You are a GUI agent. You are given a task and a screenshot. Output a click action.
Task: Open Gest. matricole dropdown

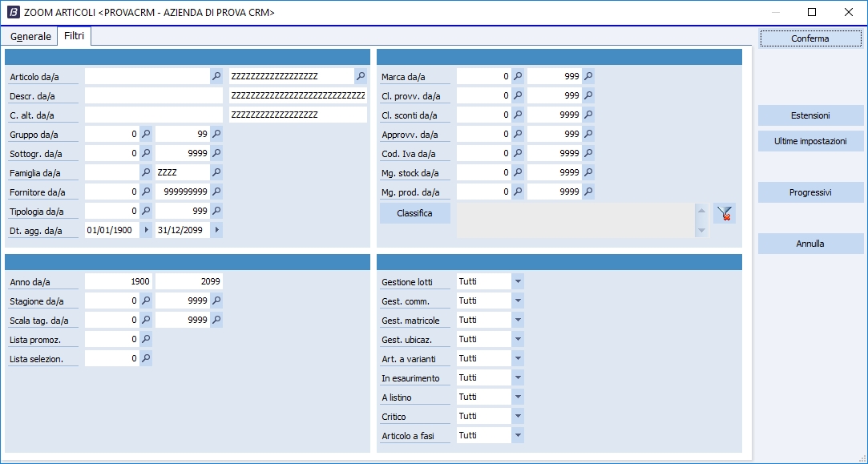pyautogui.click(x=518, y=320)
